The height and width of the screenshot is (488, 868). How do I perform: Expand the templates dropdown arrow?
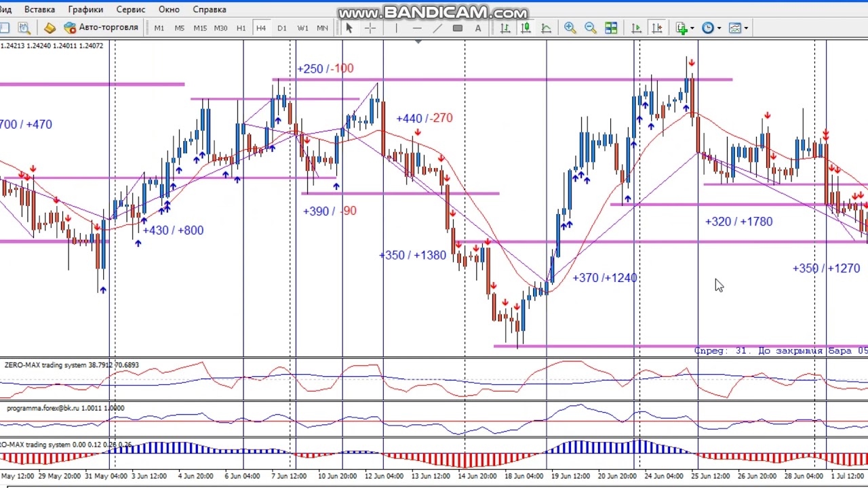[746, 28]
